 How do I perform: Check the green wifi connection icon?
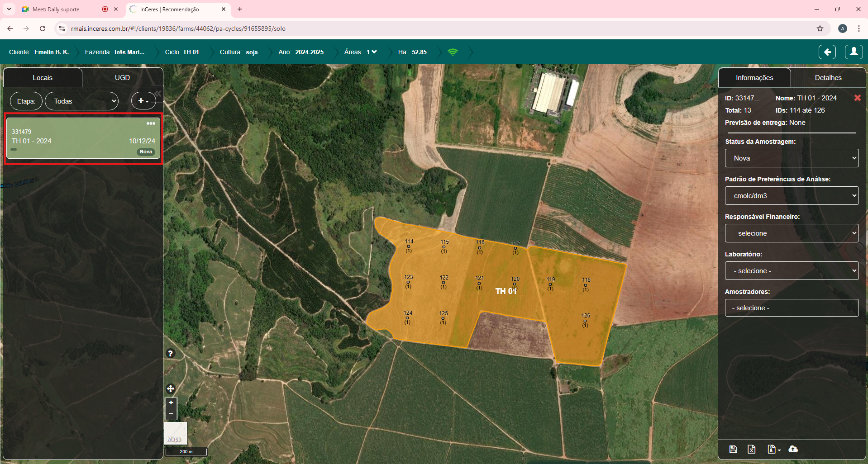tap(453, 52)
